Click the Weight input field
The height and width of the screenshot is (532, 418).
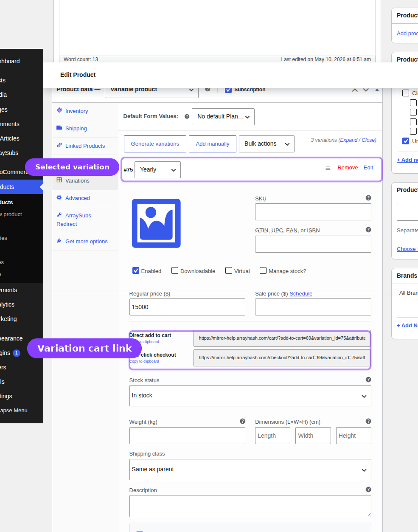click(x=187, y=436)
